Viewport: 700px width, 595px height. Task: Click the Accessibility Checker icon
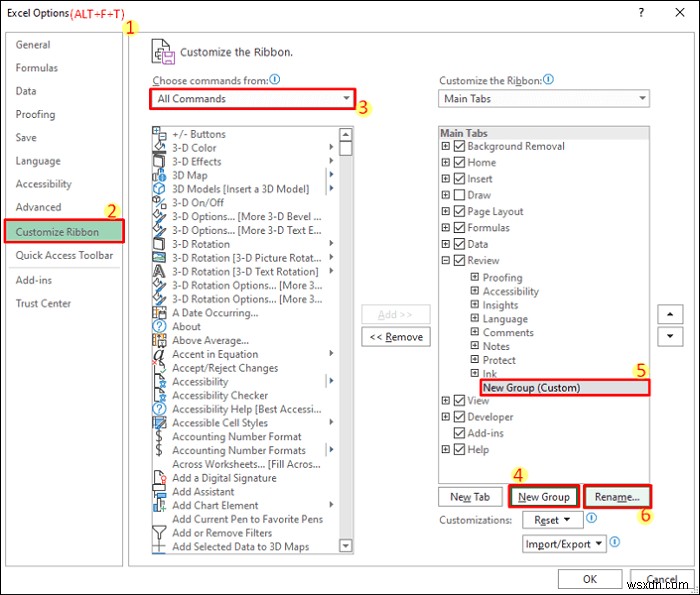click(159, 395)
